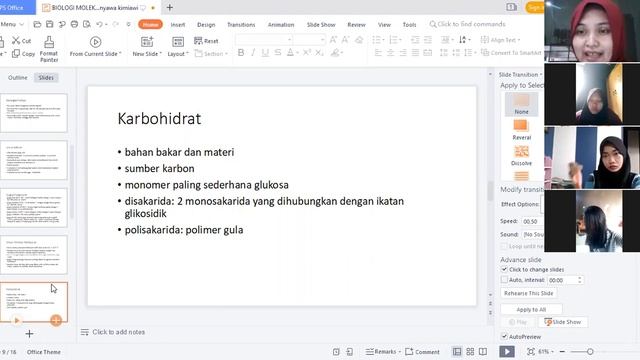Open the Home ribbon tab
The height and width of the screenshot is (360, 640).
pyautogui.click(x=150, y=24)
